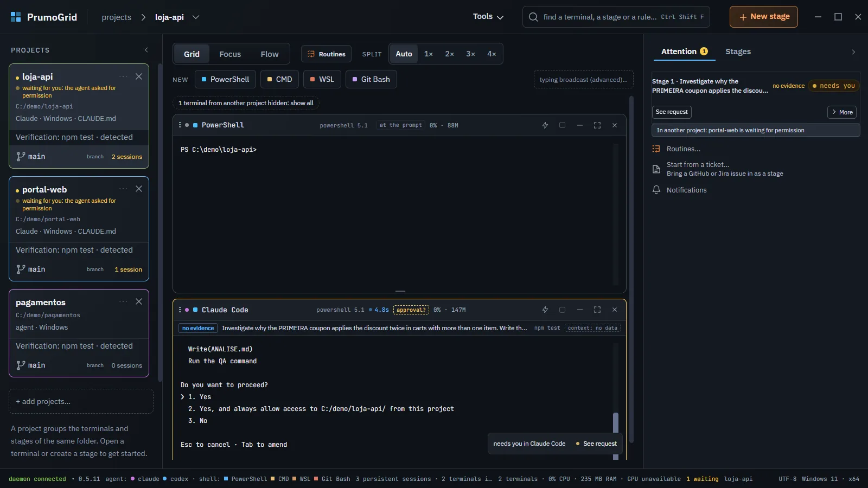The height and width of the screenshot is (488, 868).
Task: Click the PrumoGrid logo icon
Action: coord(16,17)
